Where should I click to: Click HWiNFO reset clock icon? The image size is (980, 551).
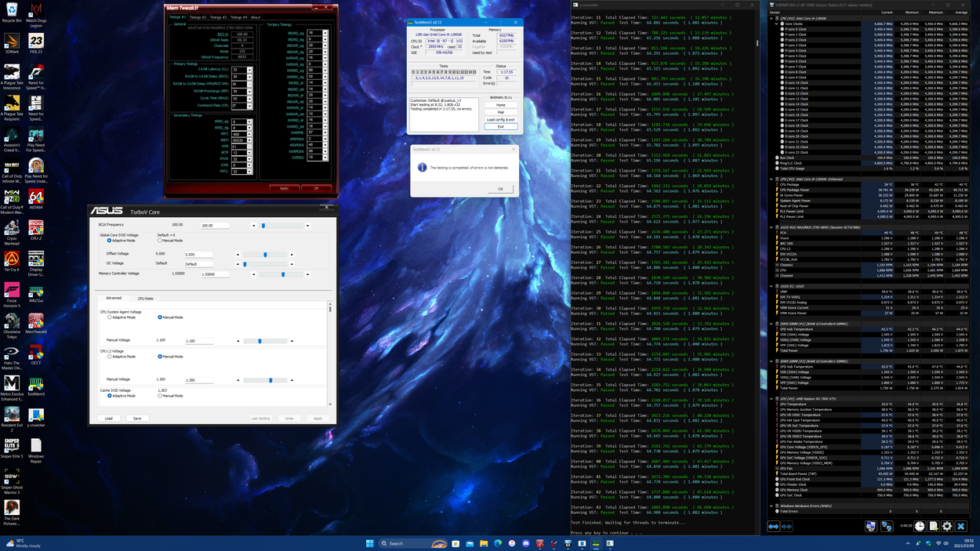(x=920, y=527)
